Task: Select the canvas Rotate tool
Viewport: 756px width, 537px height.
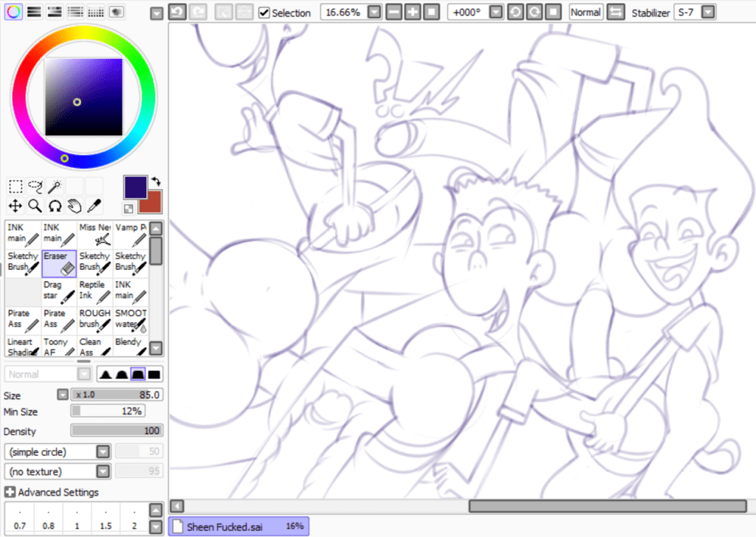Action: pyautogui.click(x=55, y=206)
